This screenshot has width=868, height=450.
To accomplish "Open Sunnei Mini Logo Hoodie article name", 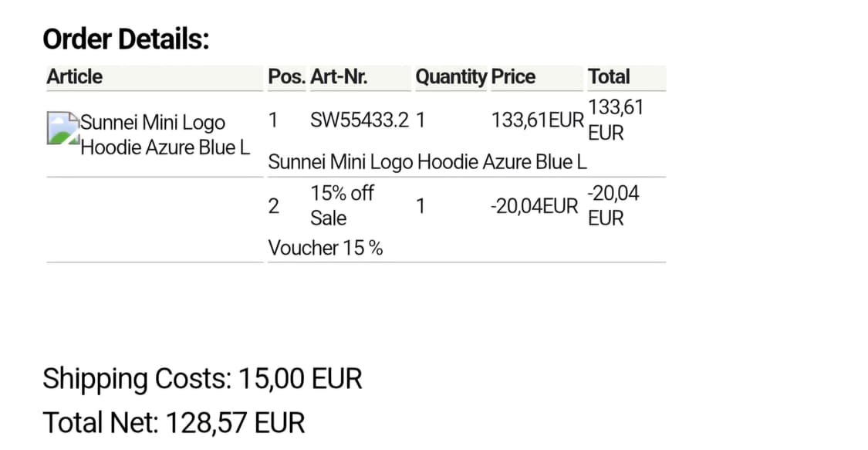I will (165, 134).
